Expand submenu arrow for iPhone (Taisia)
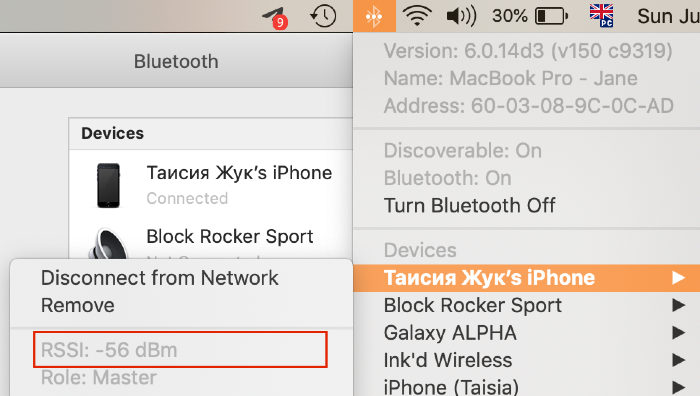 tap(678, 387)
